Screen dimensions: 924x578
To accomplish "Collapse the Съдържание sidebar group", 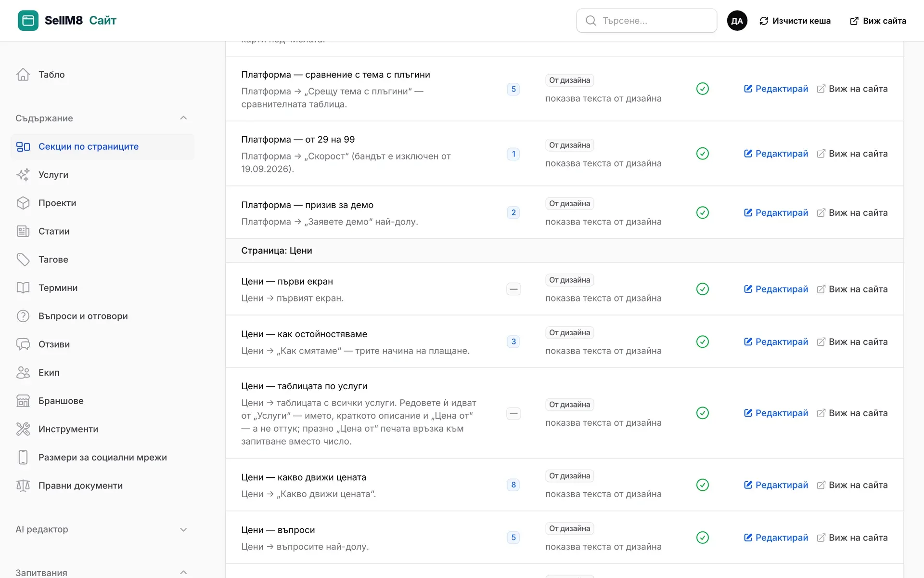I will pos(183,118).
